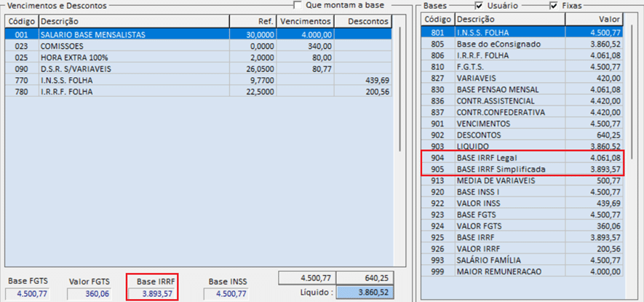
Task: Click the Base IRRF value field
Action: (151, 294)
